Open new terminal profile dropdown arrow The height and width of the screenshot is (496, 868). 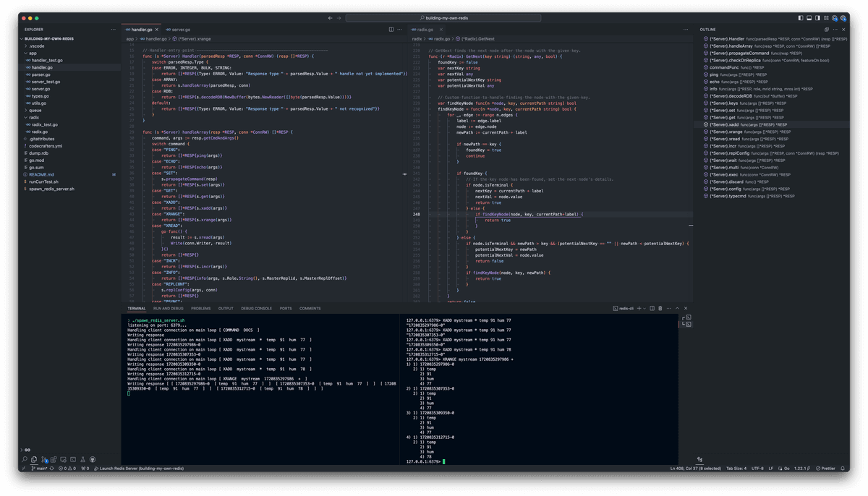click(644, 309)
